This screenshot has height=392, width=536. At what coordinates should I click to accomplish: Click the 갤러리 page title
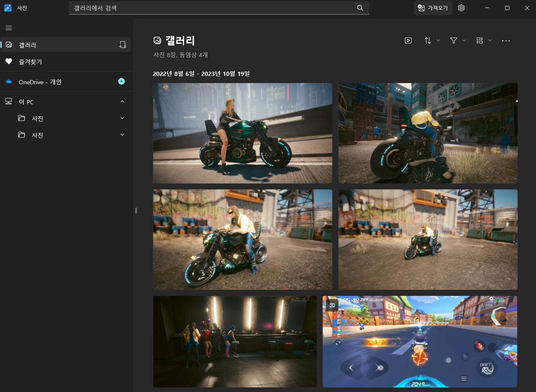coord(180,40)
